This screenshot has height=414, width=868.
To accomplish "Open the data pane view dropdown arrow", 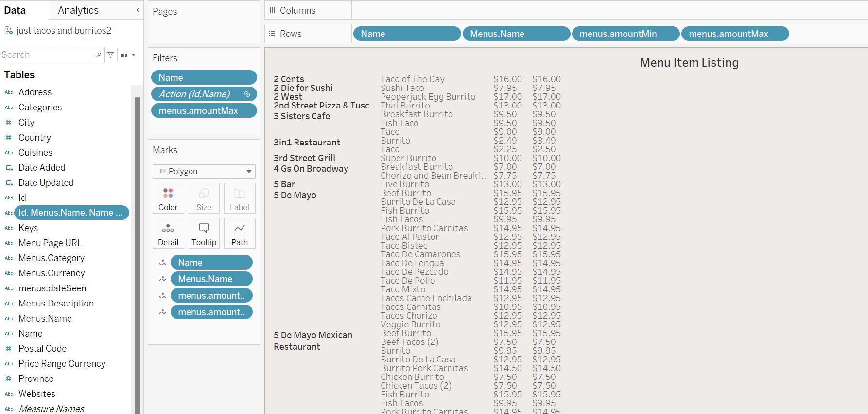I will [133, 55].
